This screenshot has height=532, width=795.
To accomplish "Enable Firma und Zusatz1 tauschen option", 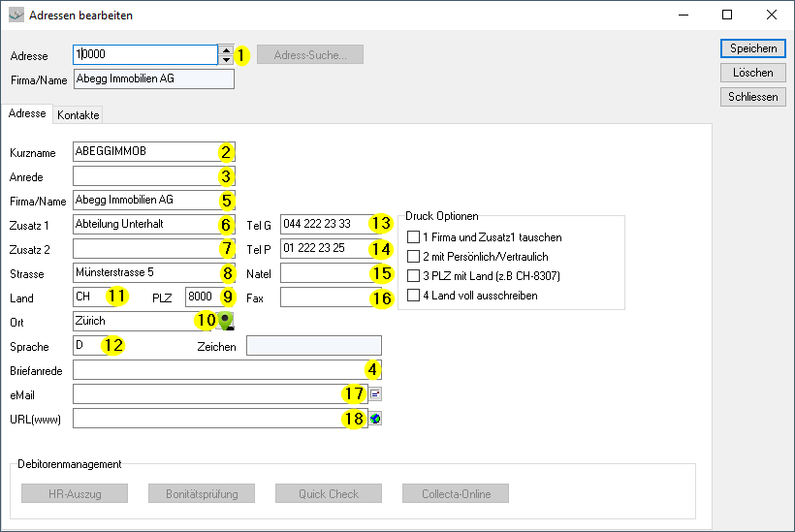I will click(413, 237).
